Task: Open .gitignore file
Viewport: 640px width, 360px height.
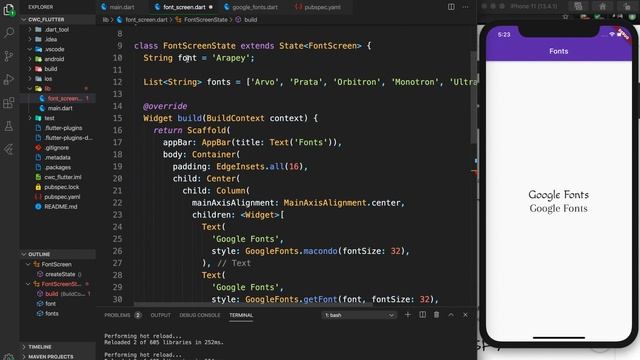Action: tap(58, 148)
